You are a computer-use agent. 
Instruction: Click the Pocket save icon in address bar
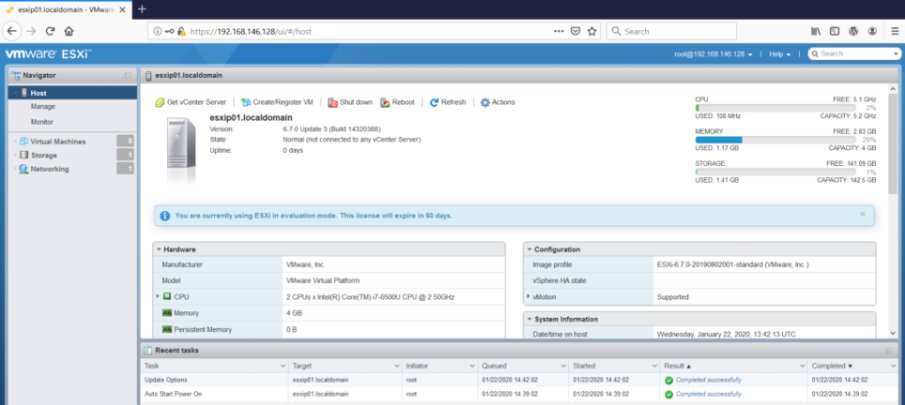tap(575, 31)
